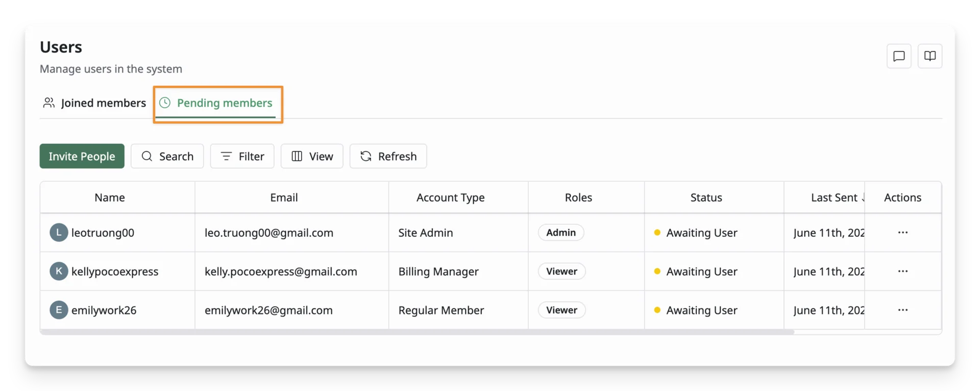Click the horizontal table scrollbar

pyautogui.click(x=417, y=332)
